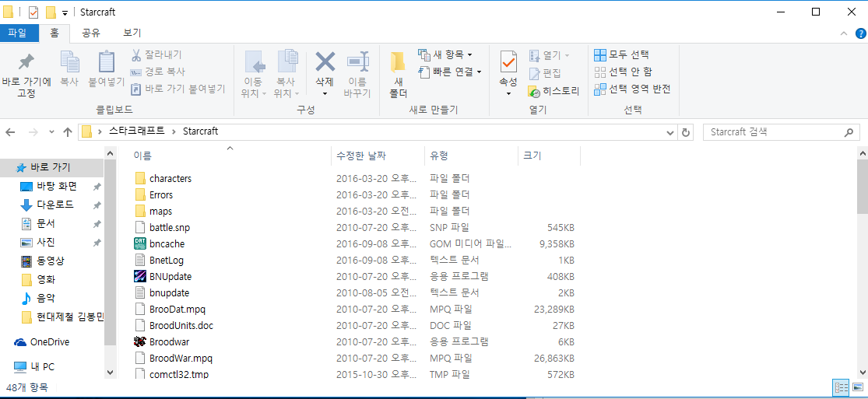Click the OneDrive cloud icon in sidebar
Screen dimensions: 868x399
tap(20, 342)
